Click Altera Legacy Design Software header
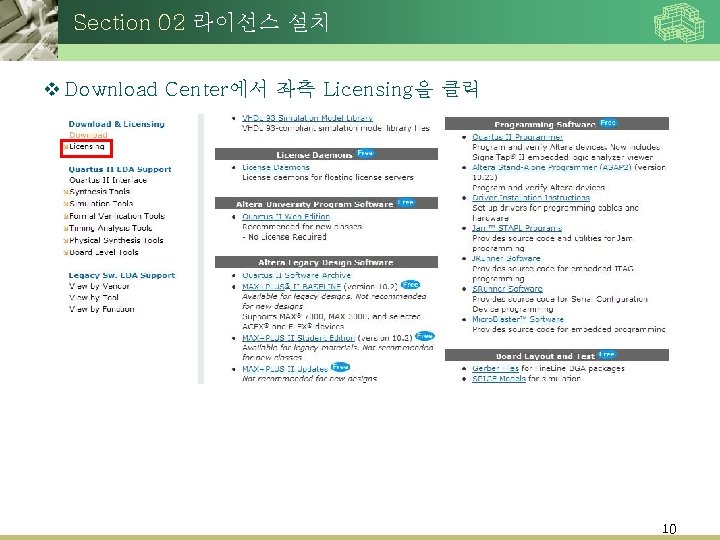 click(x=326, y=262)
